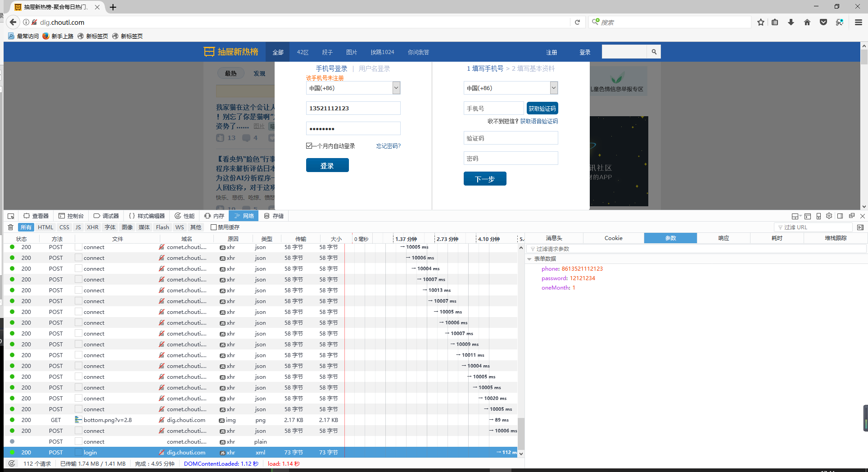Viewport: 868px width, 472px height.
Task: Open devtools in separate window icon
Action: 852,216
